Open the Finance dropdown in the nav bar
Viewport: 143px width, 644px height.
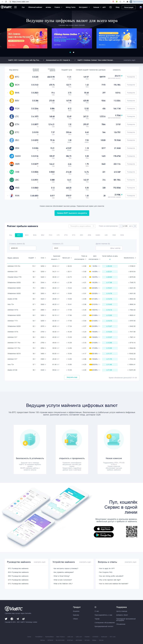click(58, 7)
